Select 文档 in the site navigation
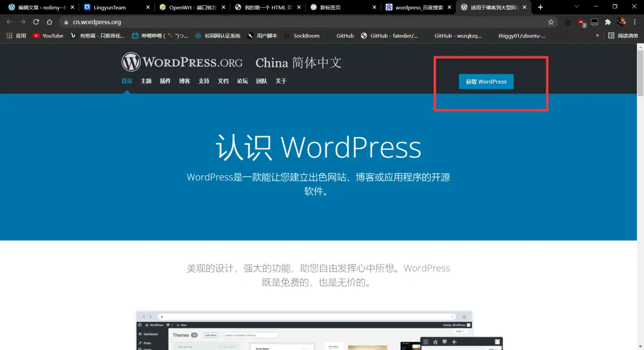The width and height of the screenshot is (644, 350). pos(223,81)
